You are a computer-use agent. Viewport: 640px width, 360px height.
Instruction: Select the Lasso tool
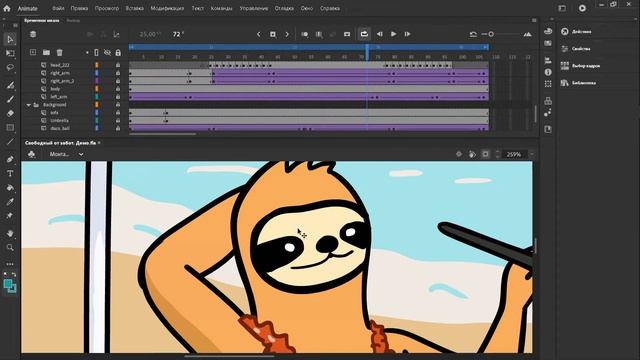coord(10,67)
